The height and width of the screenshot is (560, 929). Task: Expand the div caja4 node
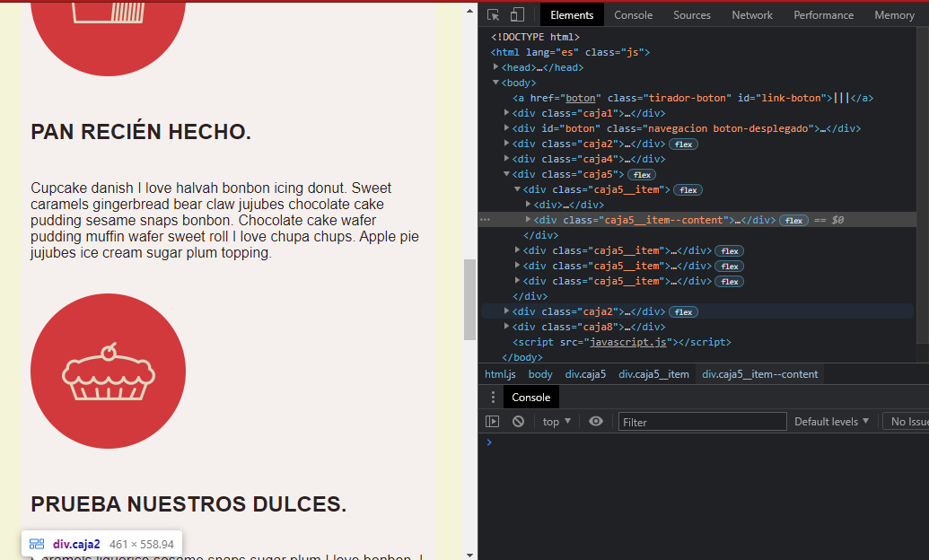coord(506,158)
